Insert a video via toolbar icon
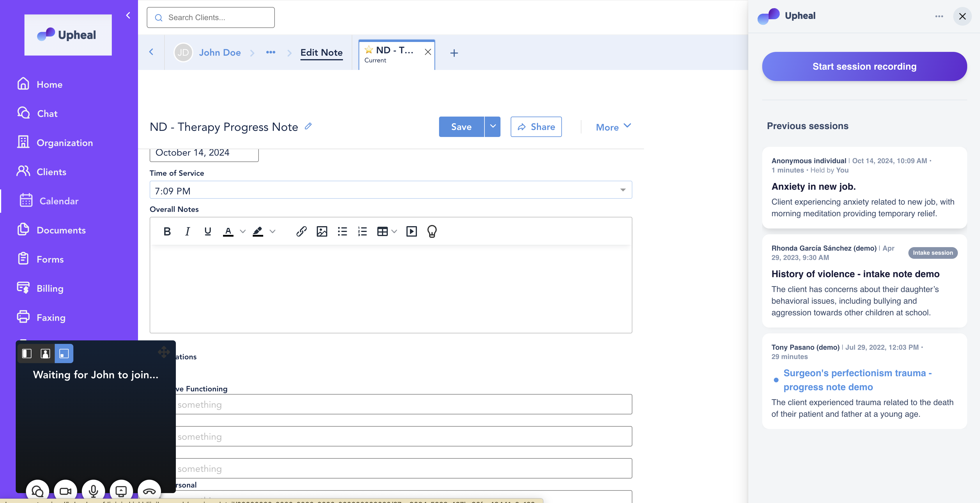 [411, 231]
